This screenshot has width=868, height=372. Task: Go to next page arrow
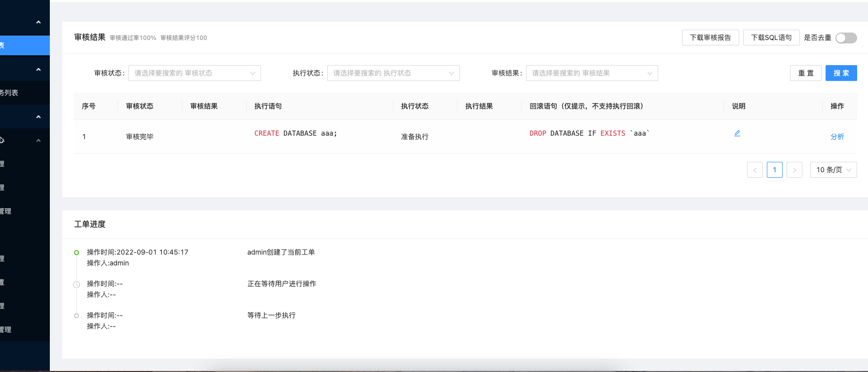click(x=794, y=170)
